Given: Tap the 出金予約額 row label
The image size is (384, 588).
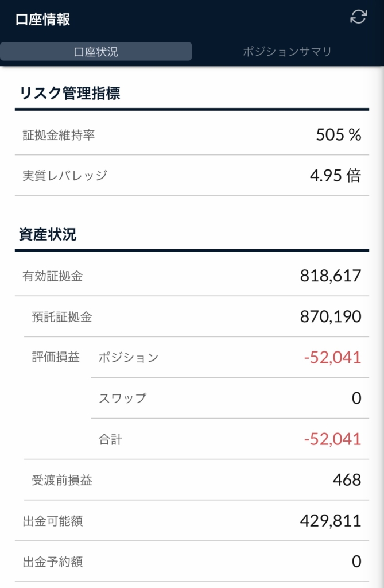Looking at the screenshot, I should coord(52,562).
